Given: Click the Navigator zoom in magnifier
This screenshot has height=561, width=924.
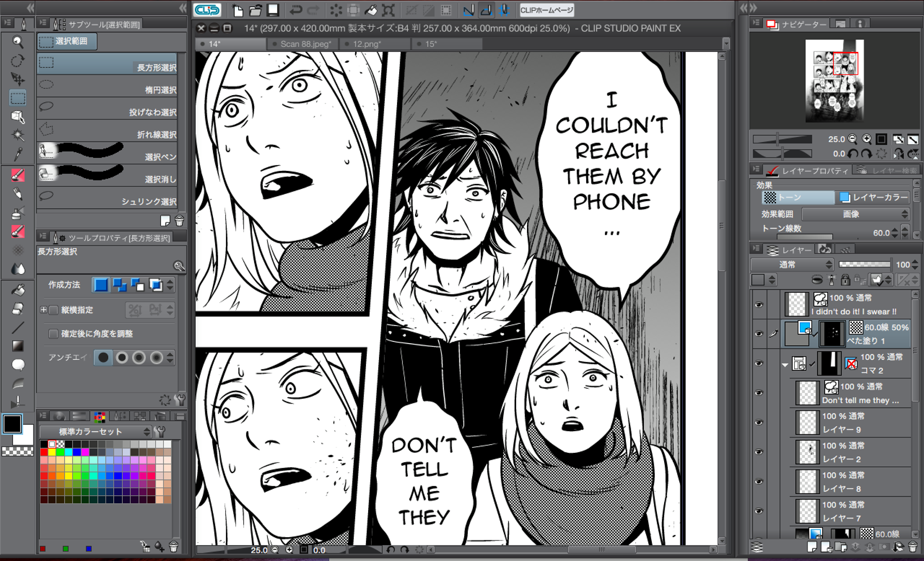Looking at the screenshot, I should point(866,139).
